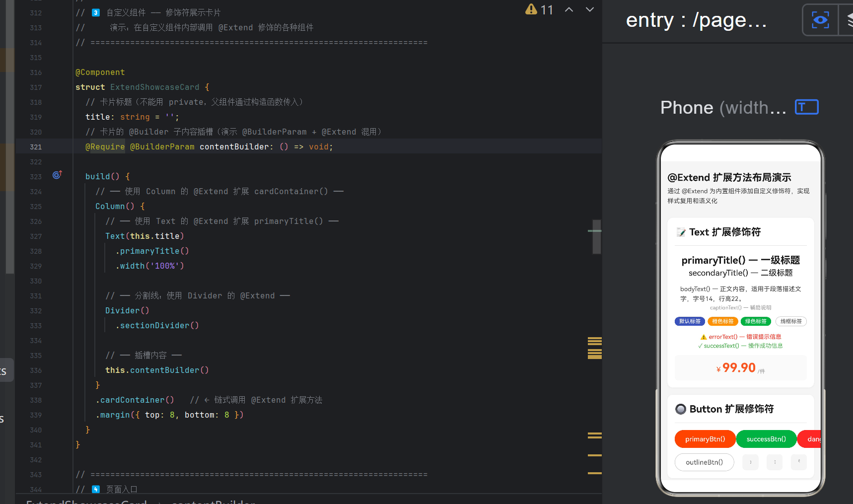Jump to next highlighted problem with down chevron
This screenshot has height=504, width=853.
[x=590, y=9]
